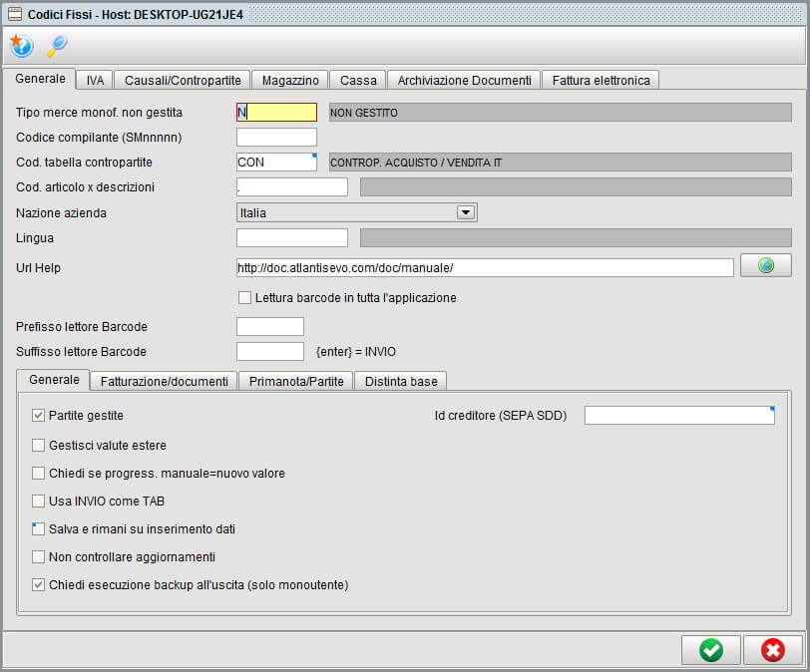810x672 pixels.
Task: Check Usa INVIO come TAB
Action: pos(38,501)
